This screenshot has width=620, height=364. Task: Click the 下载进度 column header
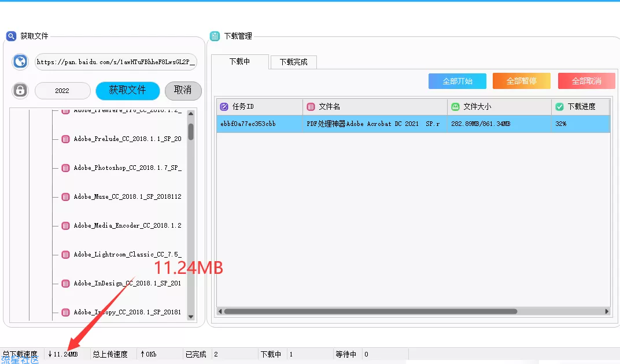(x=581, y=107)
